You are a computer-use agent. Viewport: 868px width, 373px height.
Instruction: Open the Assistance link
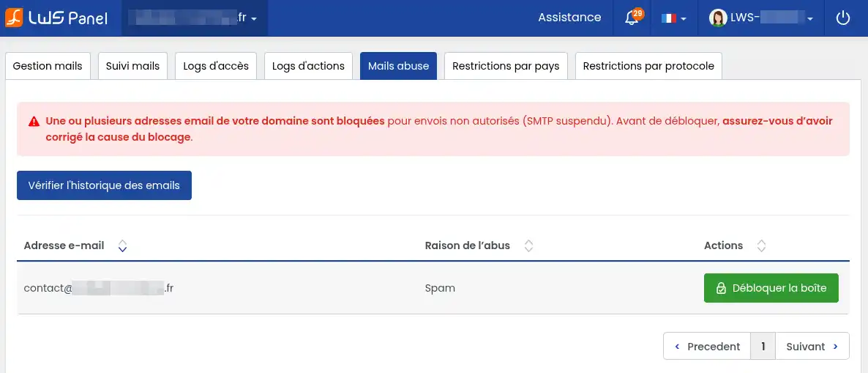(x=569, y=18)
